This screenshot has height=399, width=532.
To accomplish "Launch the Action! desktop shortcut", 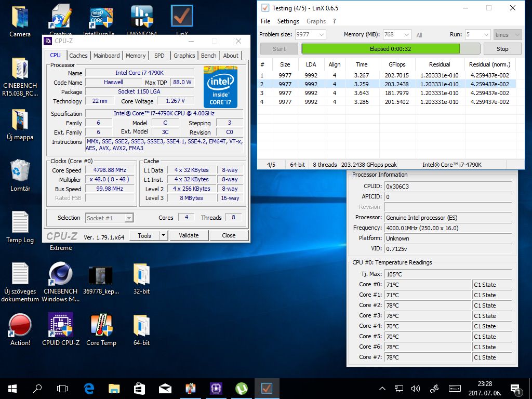I will [20, 329].
